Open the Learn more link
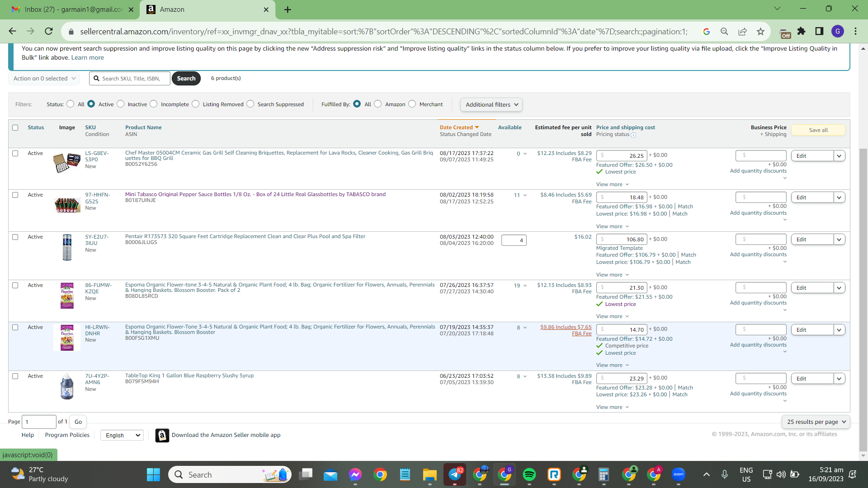The height and width of the screenshot is (488, 868). (88, 57)
